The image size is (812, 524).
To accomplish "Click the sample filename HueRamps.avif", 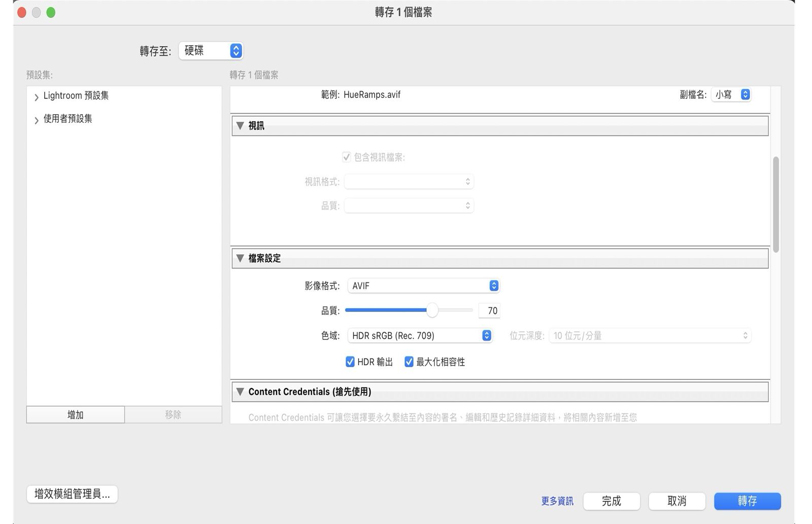I will tap(372, 94).
